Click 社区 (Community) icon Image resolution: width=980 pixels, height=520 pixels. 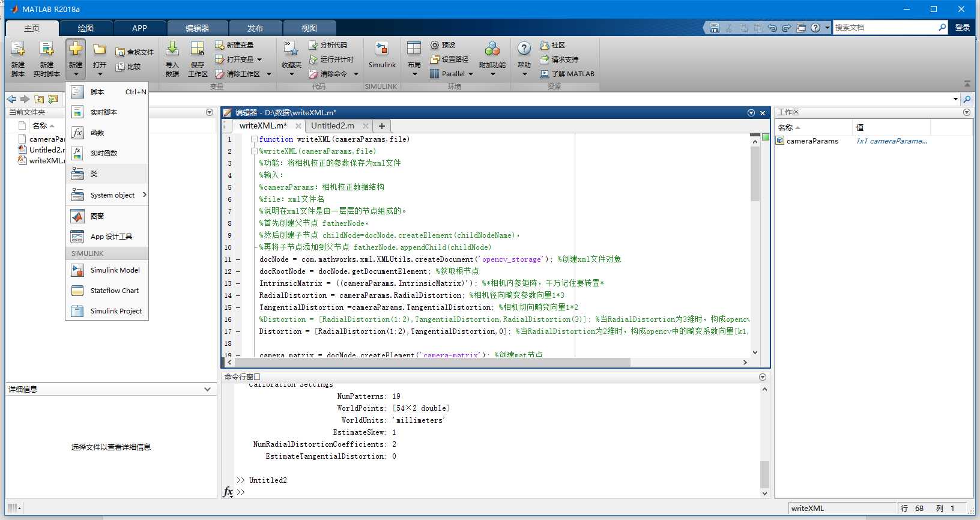[545, 45]
